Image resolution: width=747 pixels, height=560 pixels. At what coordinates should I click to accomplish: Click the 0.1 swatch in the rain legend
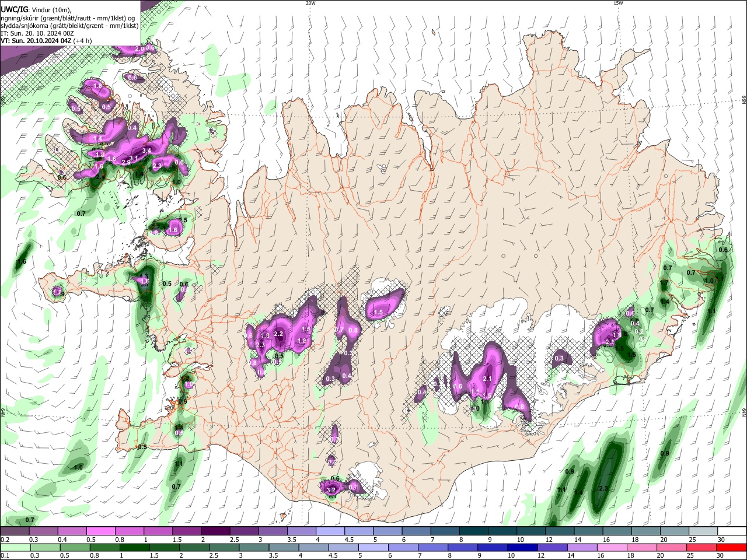pyautogui.click(x=15, y=548)
